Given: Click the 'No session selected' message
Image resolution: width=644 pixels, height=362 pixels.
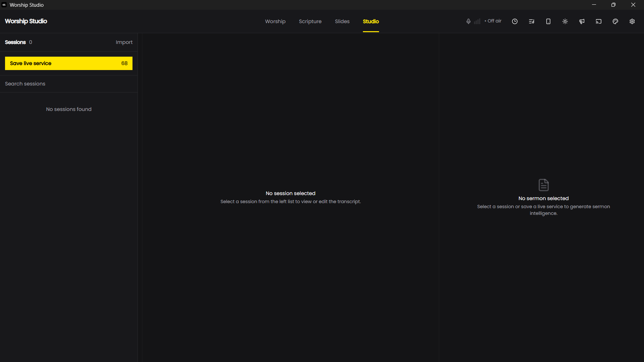Looking at the screenshot, I should [290, 193].
